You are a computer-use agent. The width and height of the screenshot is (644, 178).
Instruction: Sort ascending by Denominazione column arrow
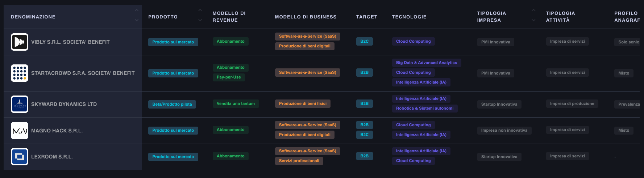(137, 10)
